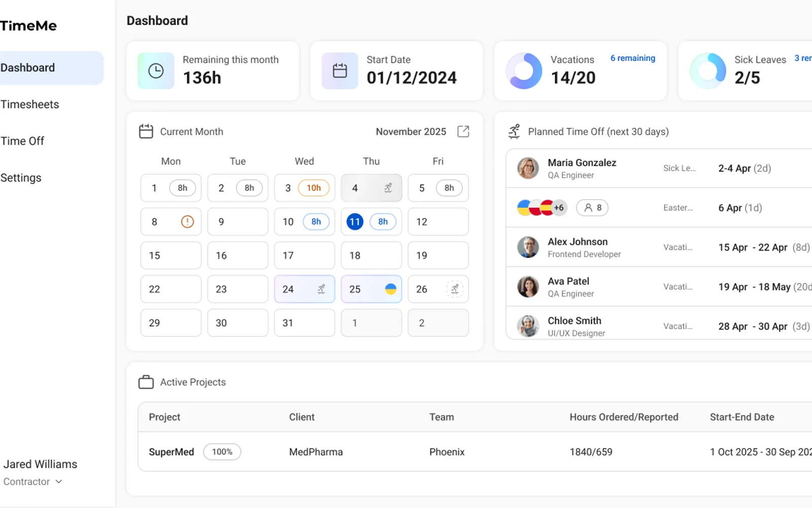Viewport: 812px width, 508px height.
Task: Open Maria Gonzalez time off row
Action: (659, 168)
